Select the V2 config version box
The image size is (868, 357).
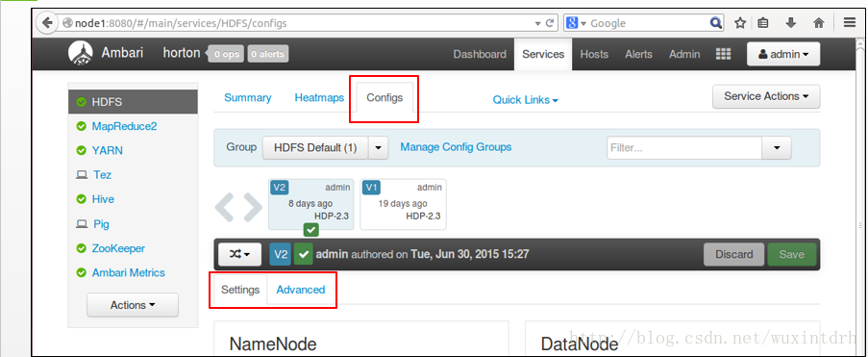[311, 204]
